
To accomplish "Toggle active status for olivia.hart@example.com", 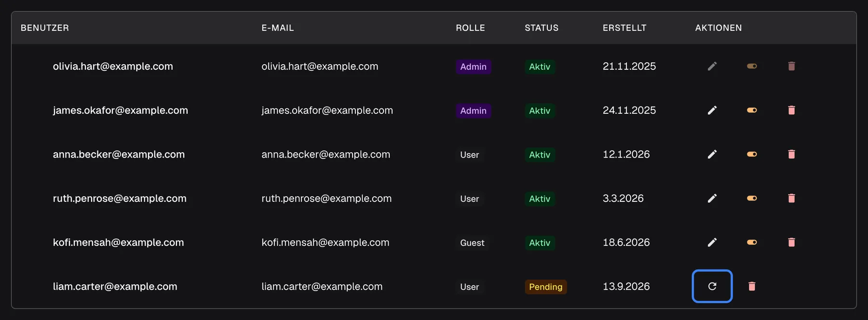I will tap(752, 66).
